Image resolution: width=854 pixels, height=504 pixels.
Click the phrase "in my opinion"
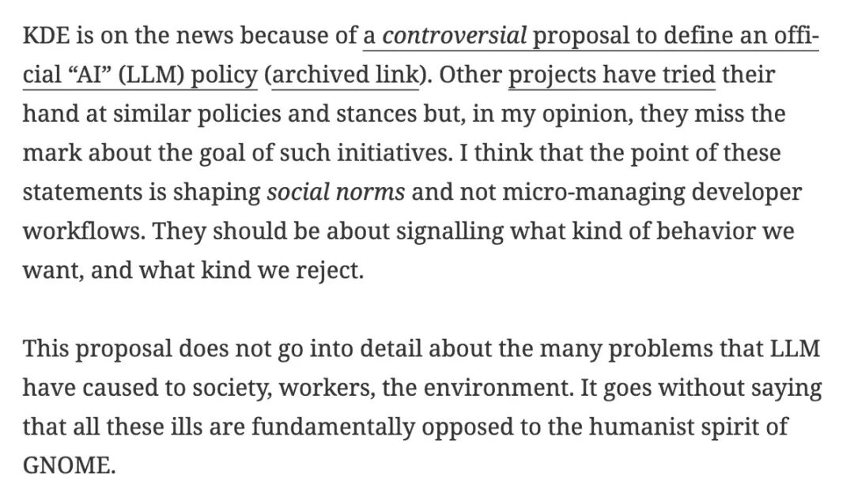552,115
